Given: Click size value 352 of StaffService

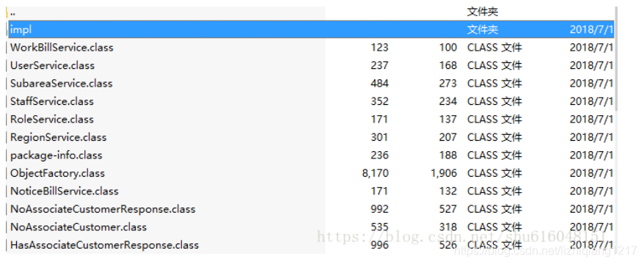Looking at the screenshot, I should coord(379,101).
